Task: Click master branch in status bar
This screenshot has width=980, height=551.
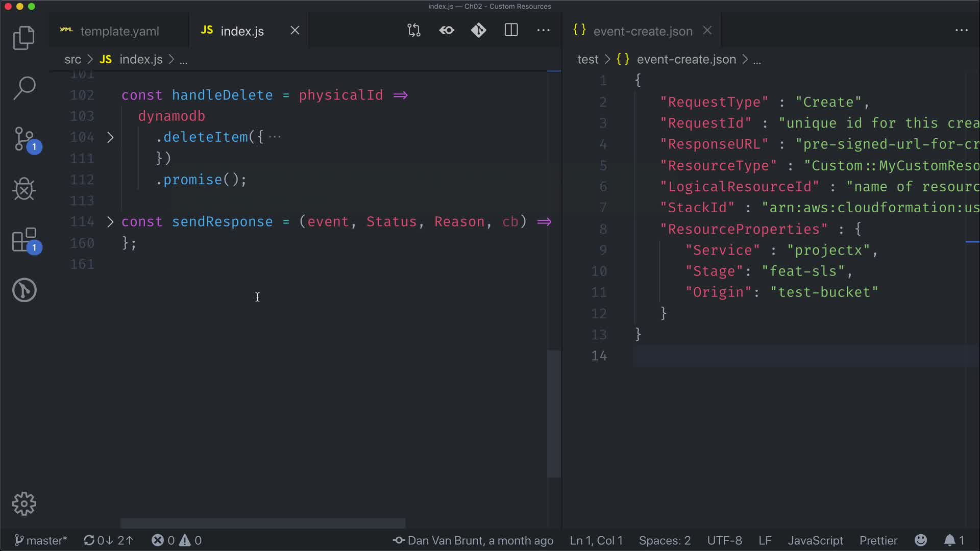Action: pyautogui.click(x=41, y=540)
